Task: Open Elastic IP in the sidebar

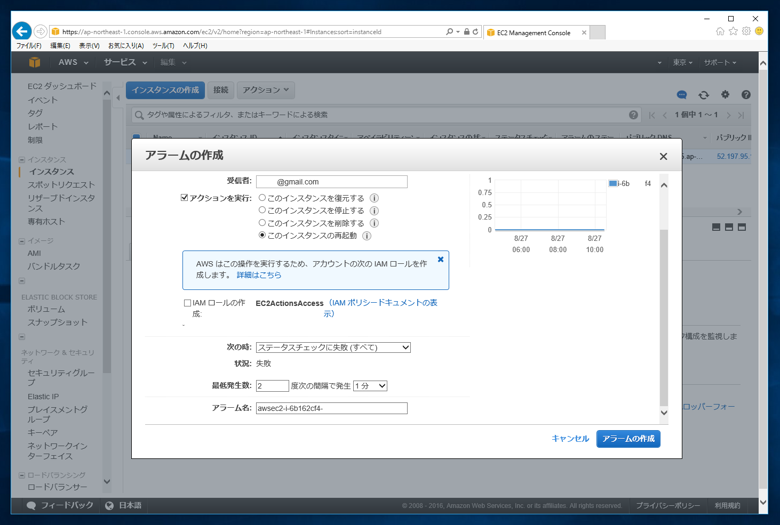Action: point(43,397)
